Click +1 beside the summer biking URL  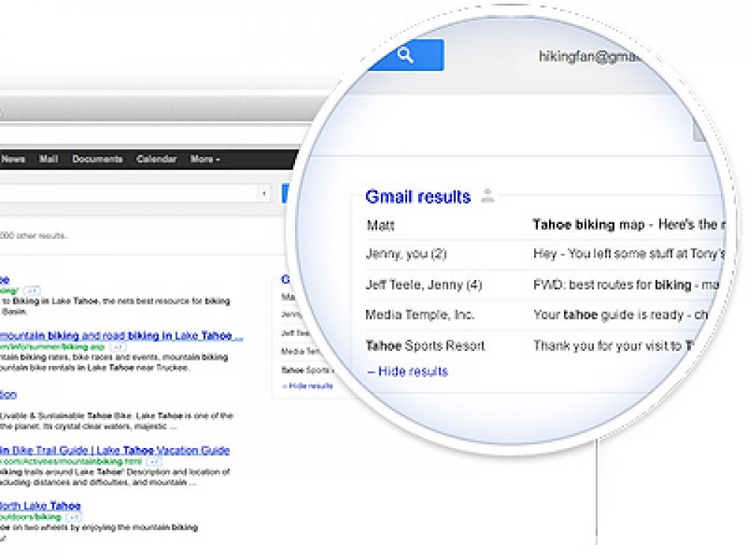coord(119,346)
